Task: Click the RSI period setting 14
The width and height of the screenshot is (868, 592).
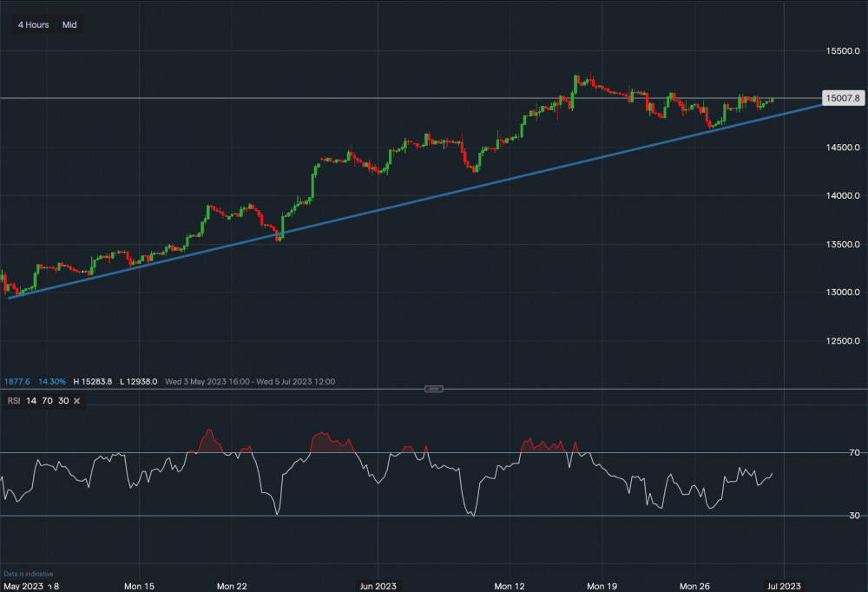Action: pos(30,400)
